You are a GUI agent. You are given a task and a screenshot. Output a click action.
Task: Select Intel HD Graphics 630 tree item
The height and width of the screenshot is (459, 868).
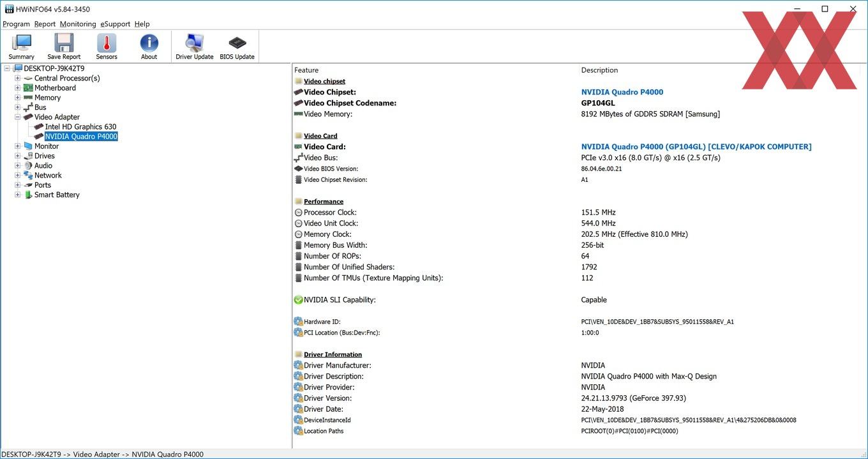pyautogui.click(x=80, y=126)
